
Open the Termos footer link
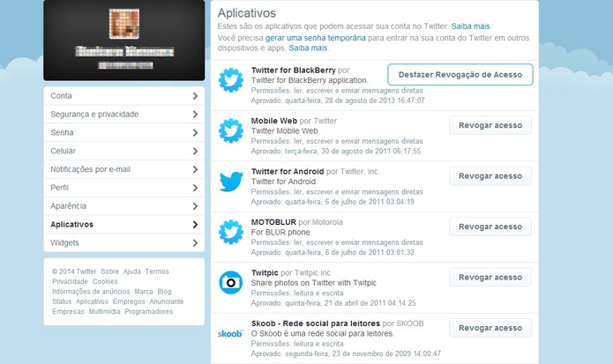tap(157, 271)
